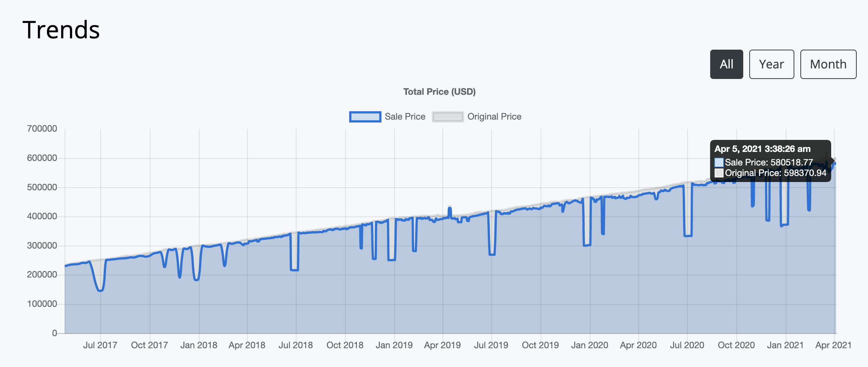Click the 0 y-axis label
This screenshot has width=868, height=367.
pos(54,333)
